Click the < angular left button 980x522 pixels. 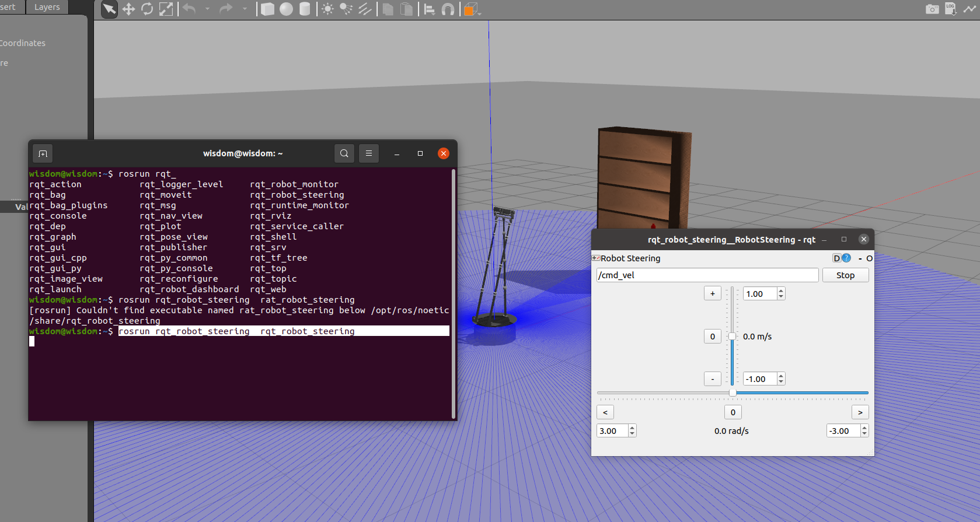coord(605,412)
